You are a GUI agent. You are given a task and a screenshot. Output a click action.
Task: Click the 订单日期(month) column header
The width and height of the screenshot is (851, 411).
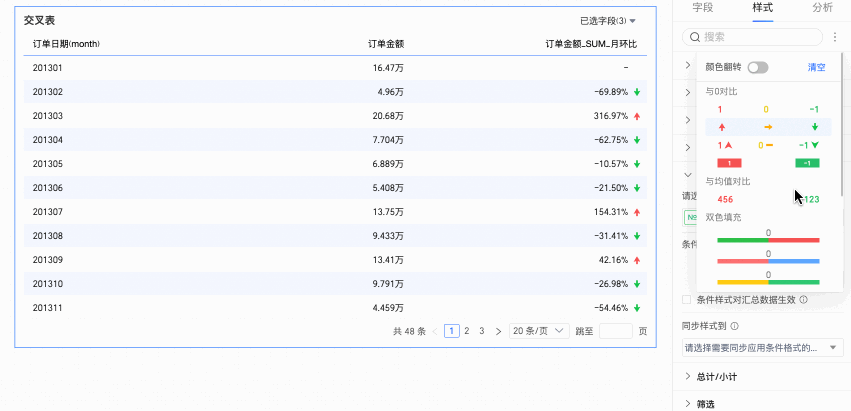point(66,44)
